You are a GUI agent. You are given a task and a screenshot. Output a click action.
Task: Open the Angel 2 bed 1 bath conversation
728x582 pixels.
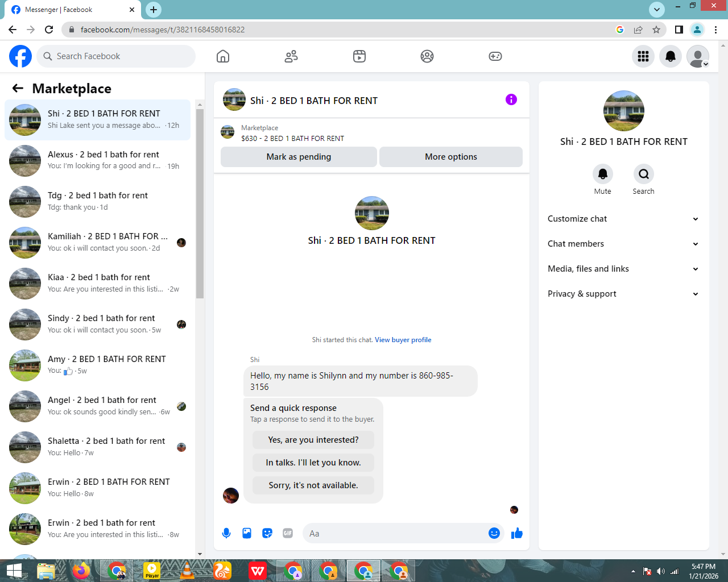pos(98,406)
